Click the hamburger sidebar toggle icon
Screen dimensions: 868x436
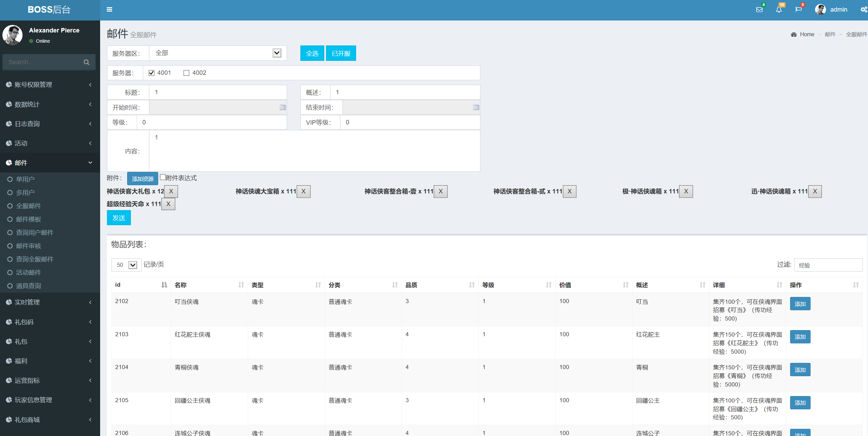(109, 10)
